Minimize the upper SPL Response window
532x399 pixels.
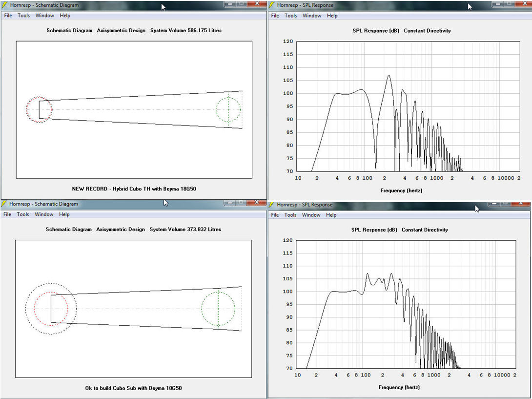497,3
